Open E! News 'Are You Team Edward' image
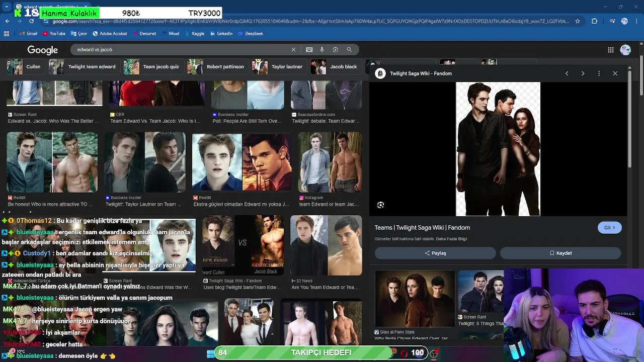644x362 pixels. tap(326, 245)
